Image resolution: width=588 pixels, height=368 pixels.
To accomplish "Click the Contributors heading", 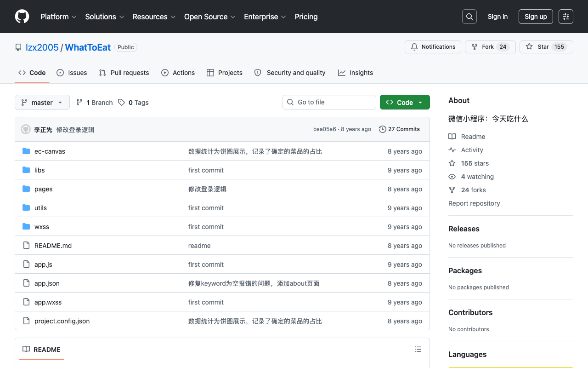I will [470, 312].
